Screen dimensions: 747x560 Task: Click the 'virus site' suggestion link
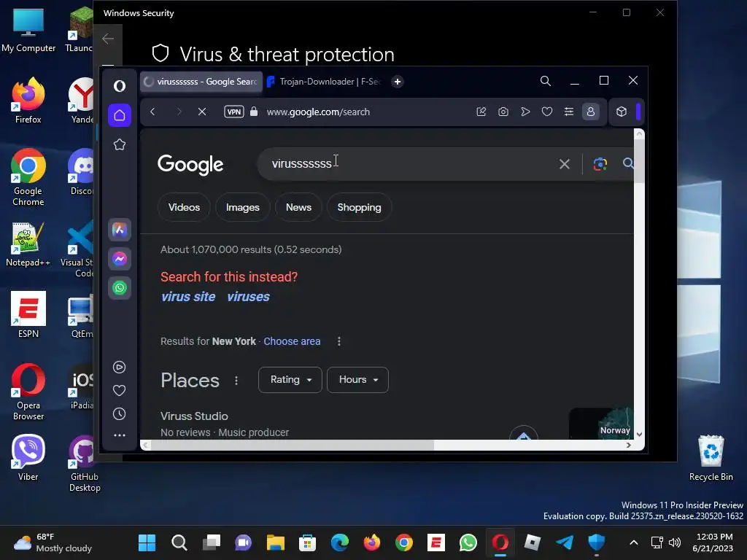188,297
